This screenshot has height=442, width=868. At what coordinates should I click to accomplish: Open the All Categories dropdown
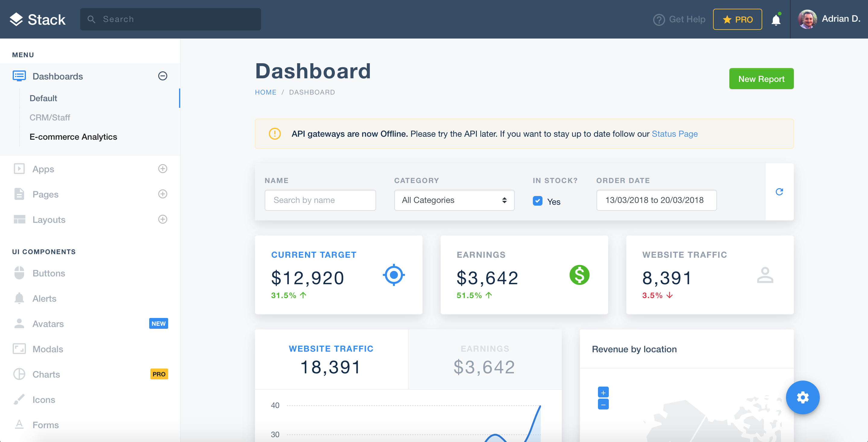click(454, 200)
